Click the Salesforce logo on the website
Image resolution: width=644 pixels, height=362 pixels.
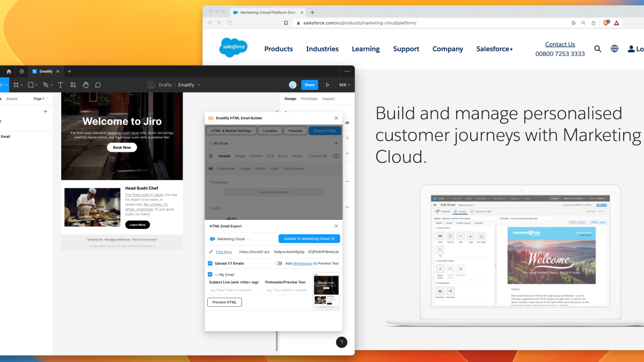pos(233,48)
